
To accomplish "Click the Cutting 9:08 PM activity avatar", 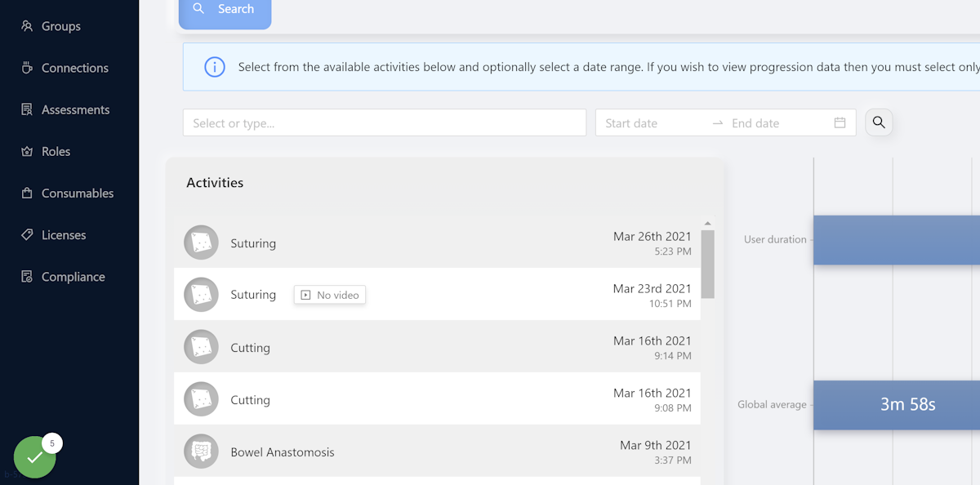I will (201, 399).
